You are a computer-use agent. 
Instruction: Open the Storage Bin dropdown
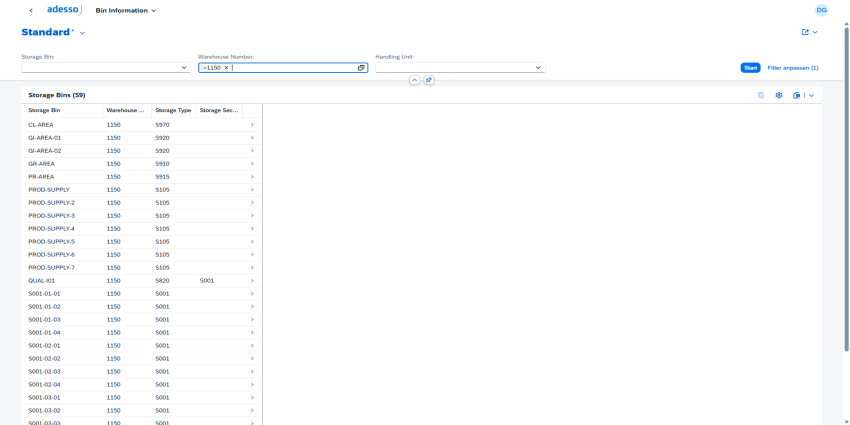[x=185, y=68]
